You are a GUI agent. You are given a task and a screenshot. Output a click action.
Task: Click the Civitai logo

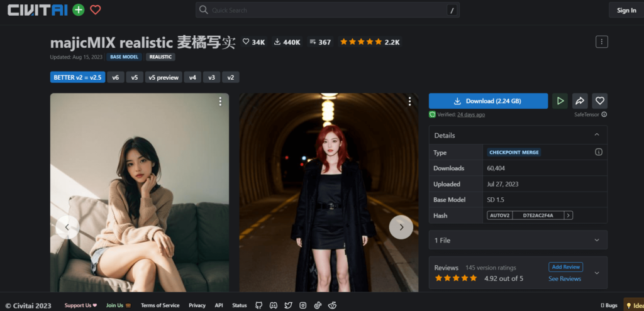coord(38,10)
